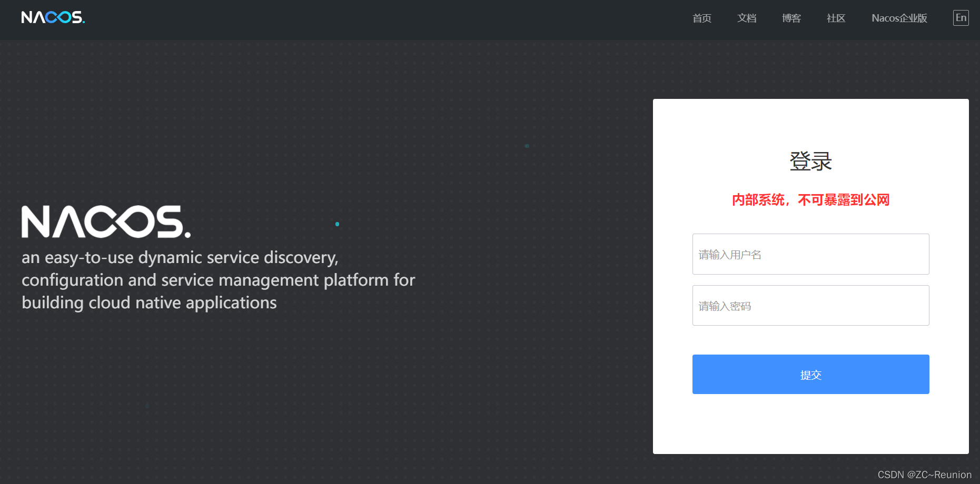This screenshot has width=980, height=484.
Task: Click the Nacos logo in the header
Action: [53, 17]
